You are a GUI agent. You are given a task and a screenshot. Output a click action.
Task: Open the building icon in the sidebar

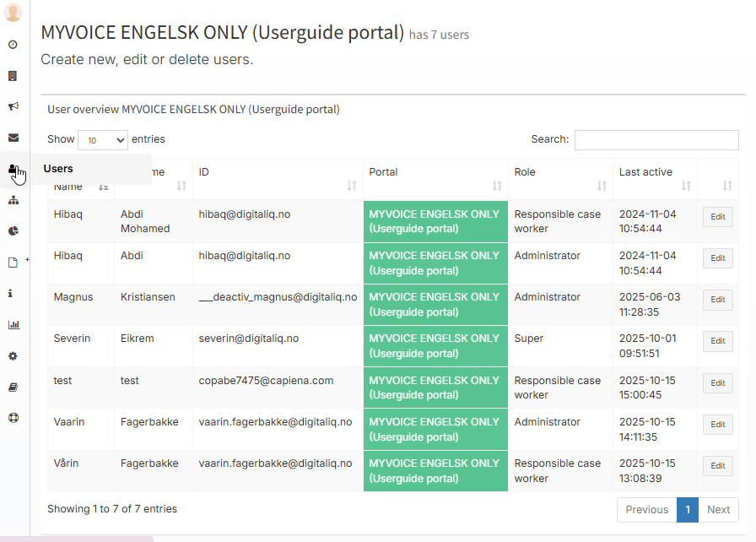(13, 76)
